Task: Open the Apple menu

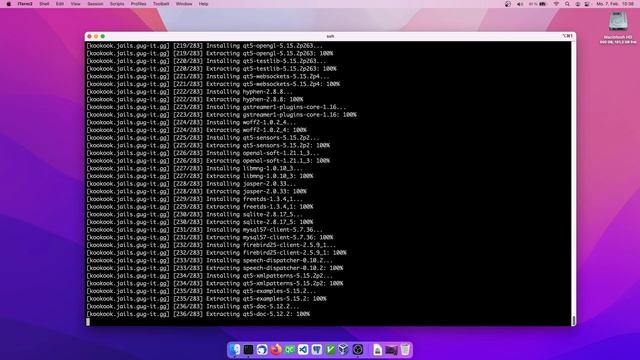Action: click(x=9, y=4)
